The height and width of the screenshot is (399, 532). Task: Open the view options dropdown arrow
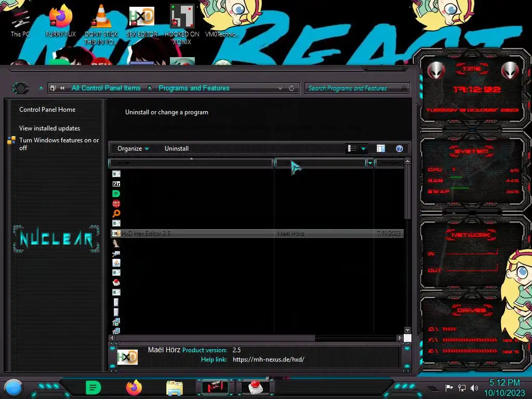coord(363,149)
